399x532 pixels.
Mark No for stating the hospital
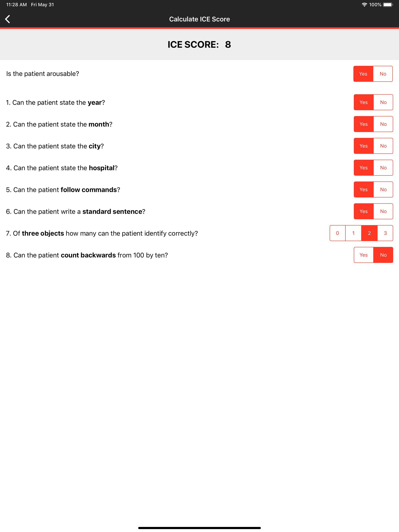383,168
